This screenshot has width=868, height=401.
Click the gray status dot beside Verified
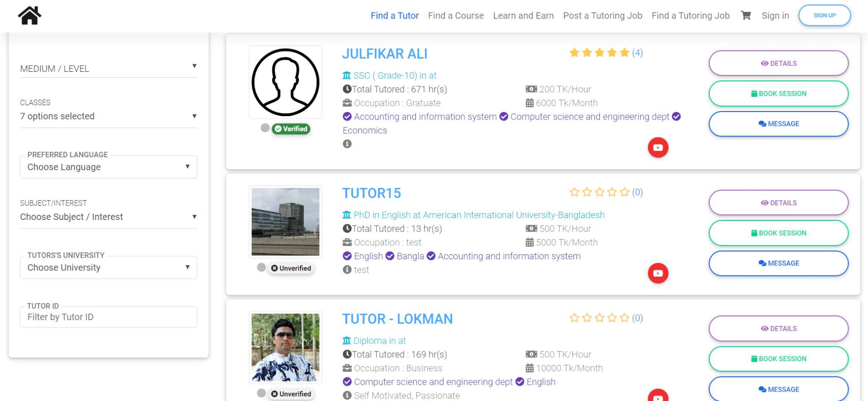(265, 128)
